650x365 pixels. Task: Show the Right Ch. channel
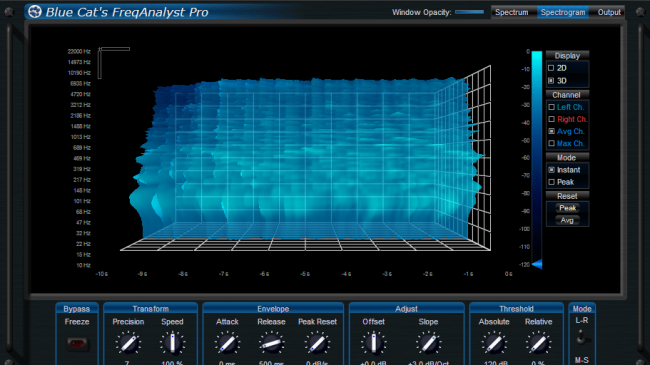coord(551,119)
